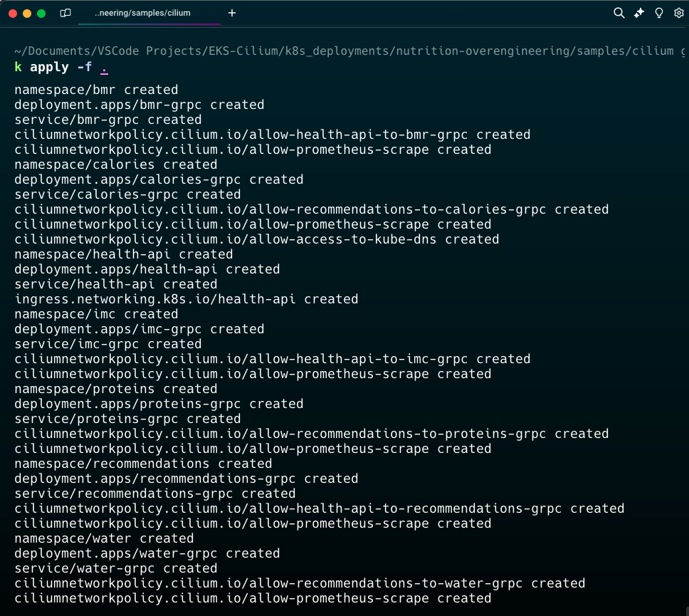Viewport: 689px width, 616px height.
Task: Click the 'k apply -f .' command line
Action: click(61, 67)
